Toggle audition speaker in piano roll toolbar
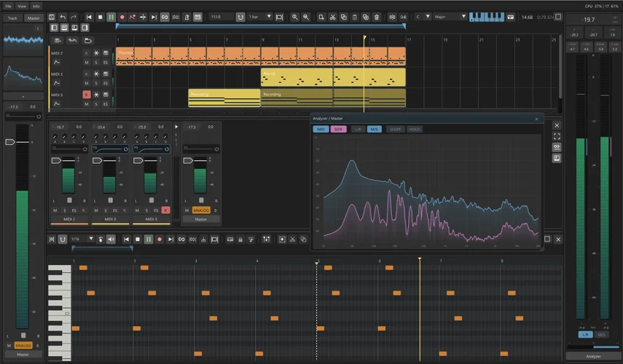623x364 pixels. coord(111,240)
